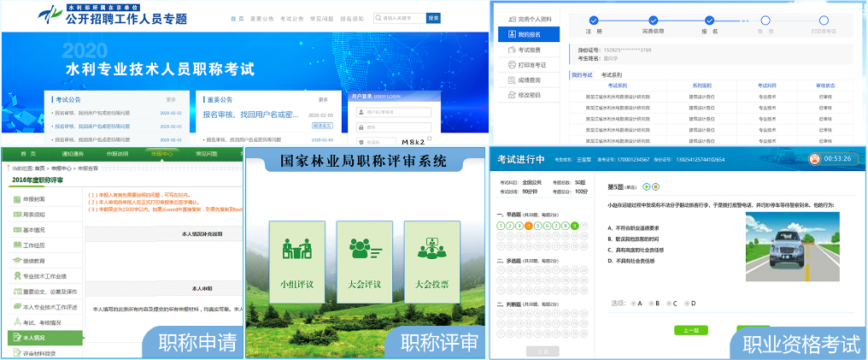Open 继续教育 in the green sidebar

point(34,260)
